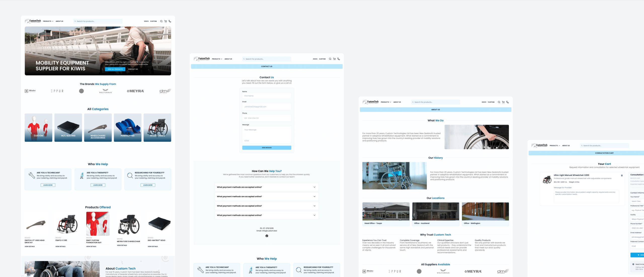Expand the PRODUCTS dropdown in the Home page header
This screenshot has width=644, height=277.
(48, 21)
